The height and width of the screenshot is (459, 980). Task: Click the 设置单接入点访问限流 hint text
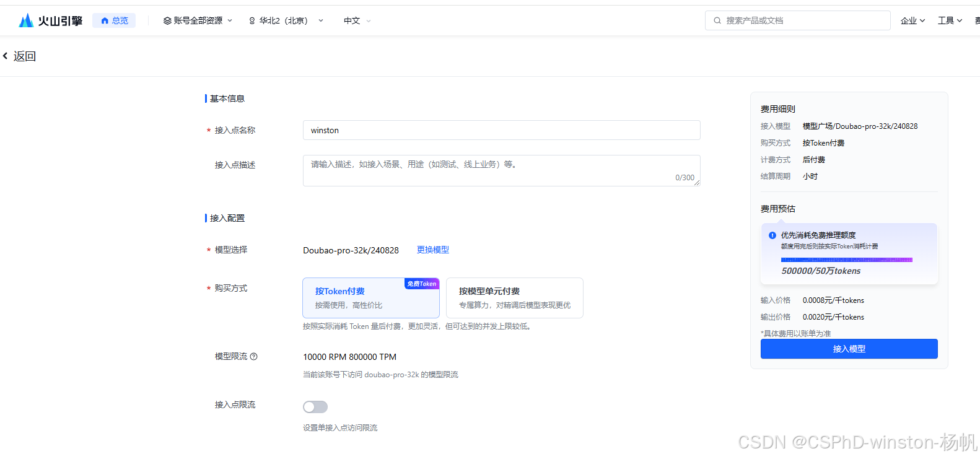click(x=340, y=428)
